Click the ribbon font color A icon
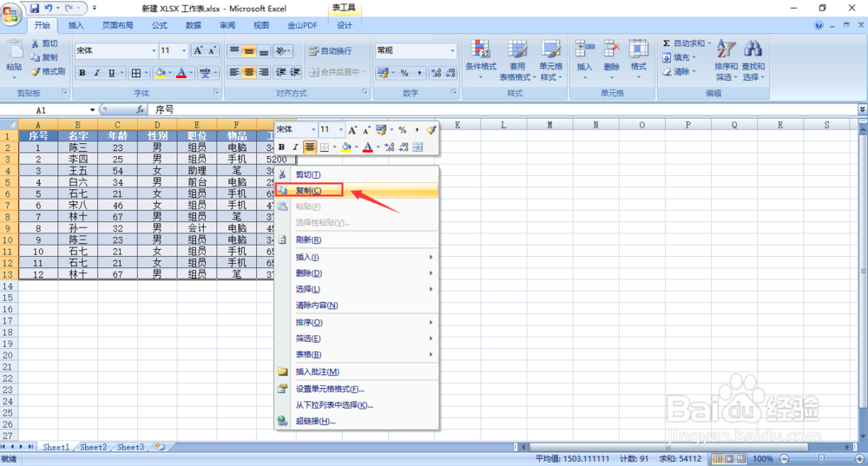The width and height of the screenshot is (868, 466). point(181,73)
